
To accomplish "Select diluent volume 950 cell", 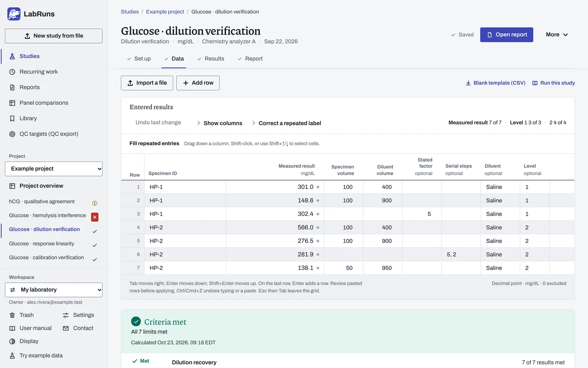I will 383,268.
